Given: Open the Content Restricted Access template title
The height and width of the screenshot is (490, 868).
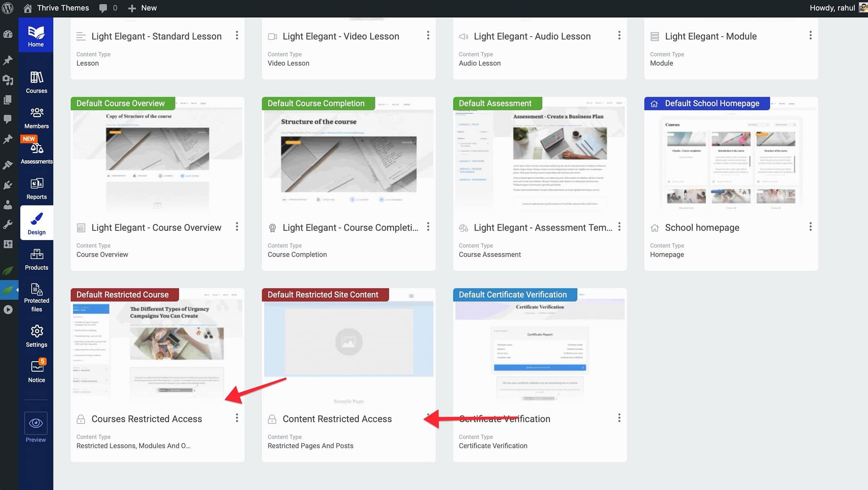Looking at the screenshot, I should pos(337,419).
